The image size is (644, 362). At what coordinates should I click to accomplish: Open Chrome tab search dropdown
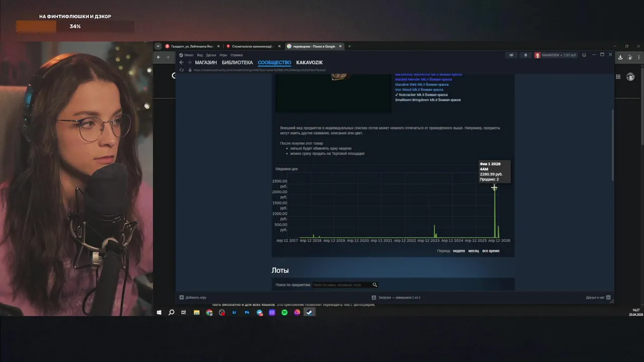[158, 46]
